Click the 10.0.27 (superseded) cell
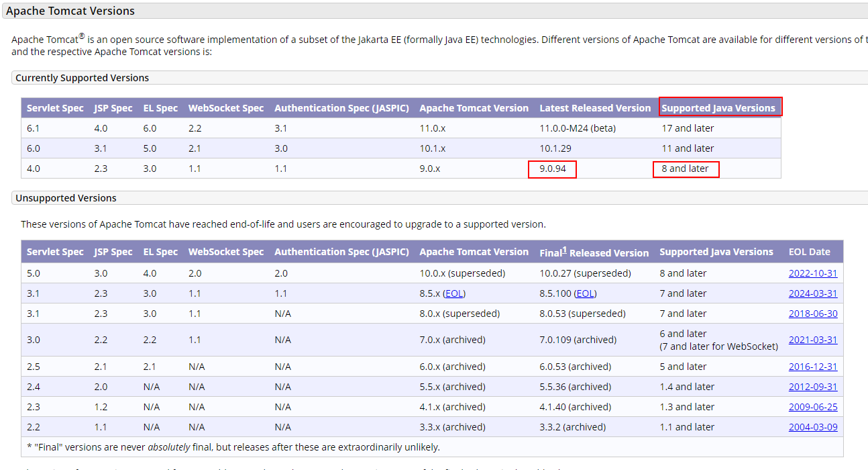This screenshot has width=868, height=470. coord(585,273)
